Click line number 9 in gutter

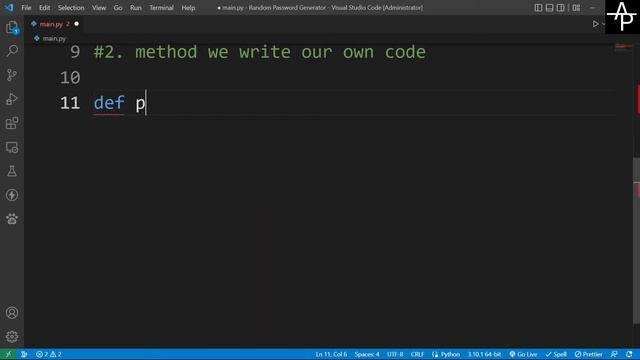tap(75, 52)
